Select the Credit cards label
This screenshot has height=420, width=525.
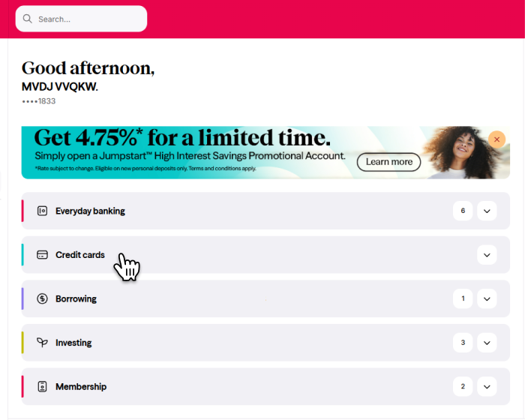[80, 255]
